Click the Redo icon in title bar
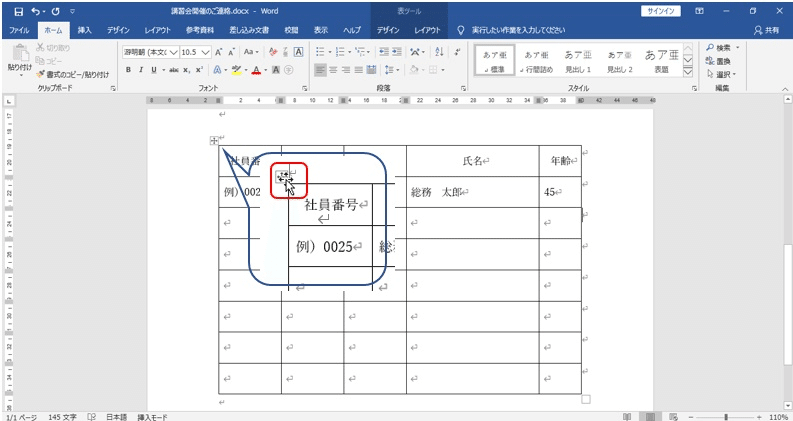Screen dimensions: 793x421 click(x=55, y=11)
